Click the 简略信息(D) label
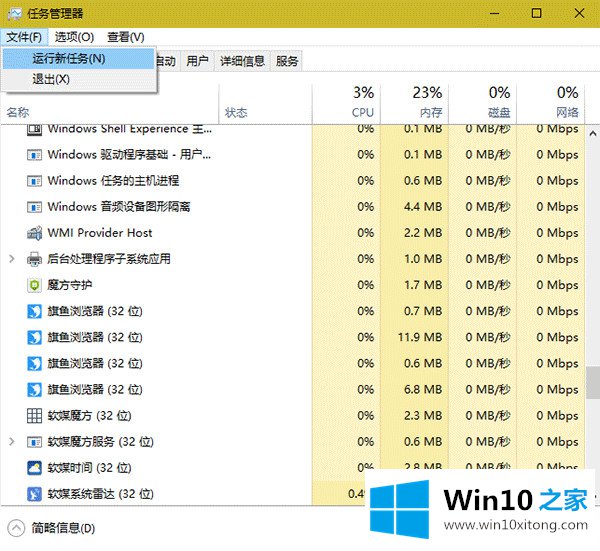The width and height of the screenshot is (600, 551). coord(63,528)
